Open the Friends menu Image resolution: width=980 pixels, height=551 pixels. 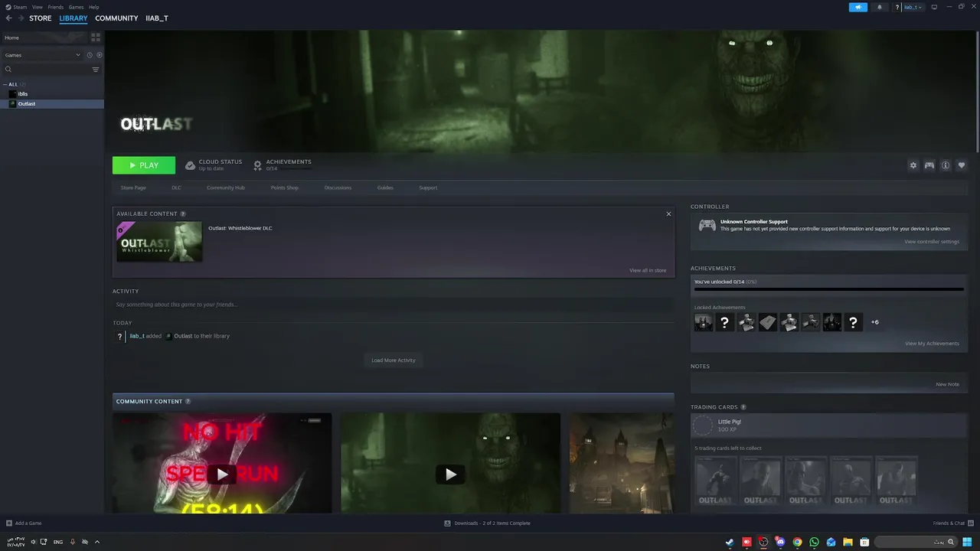(x=56, y=7)
